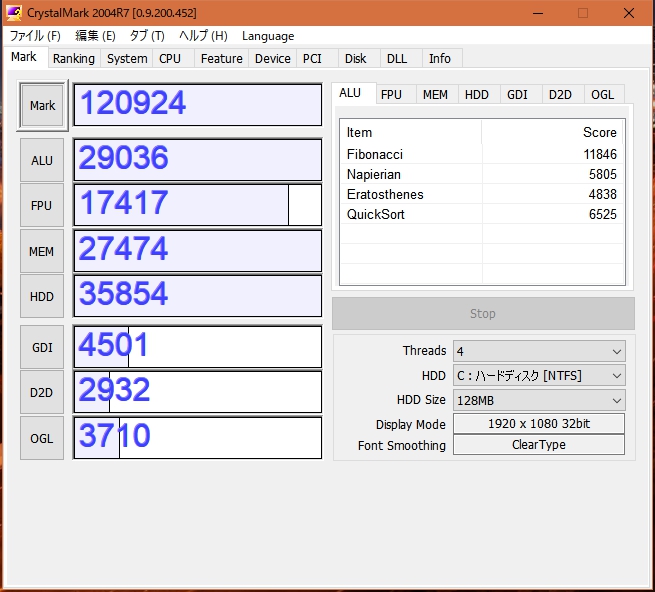
Task: Click the MEM benchmark button
Action: point(42,251)
